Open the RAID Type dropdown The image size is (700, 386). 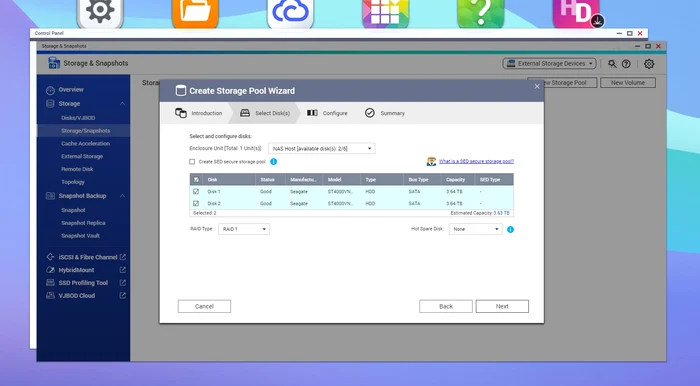click(244, 229)
